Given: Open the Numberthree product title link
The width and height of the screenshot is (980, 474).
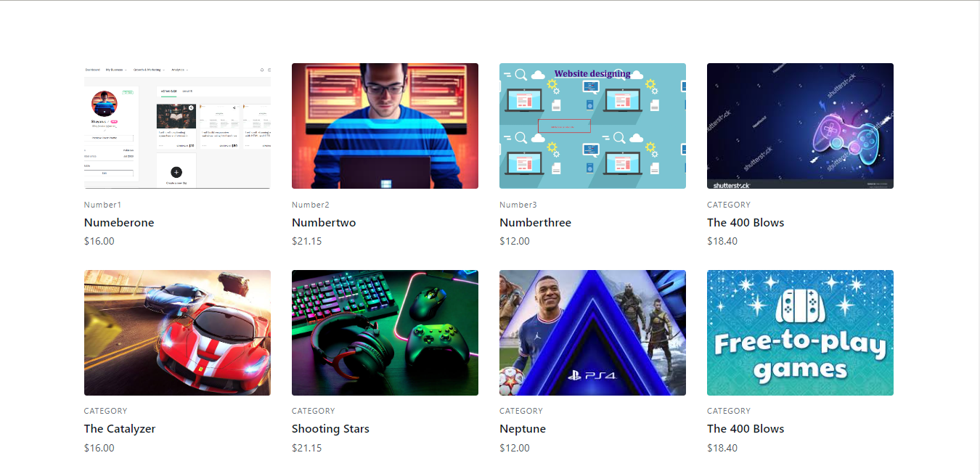Looking at the screenshot, I should [535, 223].
